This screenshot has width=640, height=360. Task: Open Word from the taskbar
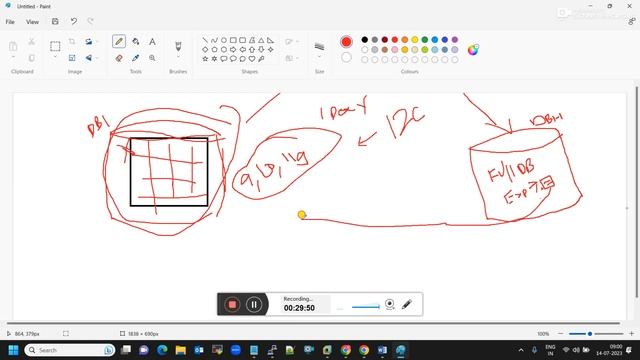[382, 350]
